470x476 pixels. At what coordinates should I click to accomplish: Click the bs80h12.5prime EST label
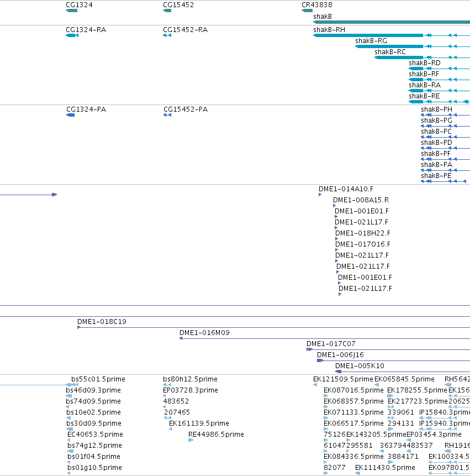click(x=190, y=379)
